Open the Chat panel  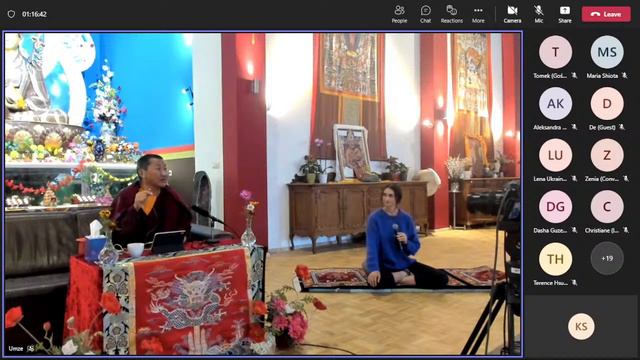pyautogui.click(x=425, y=14)
